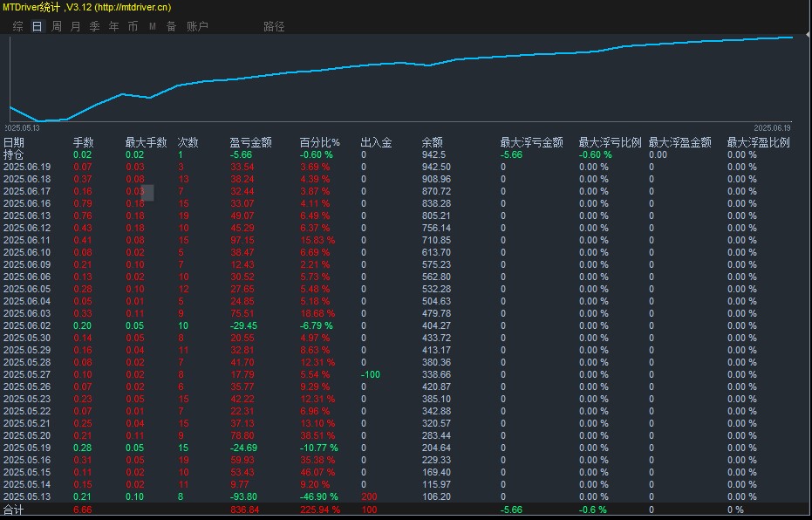The width and height of the screenshot is (812, 520).
Task: Click the 合计 total row label
Action: (13, 510)
